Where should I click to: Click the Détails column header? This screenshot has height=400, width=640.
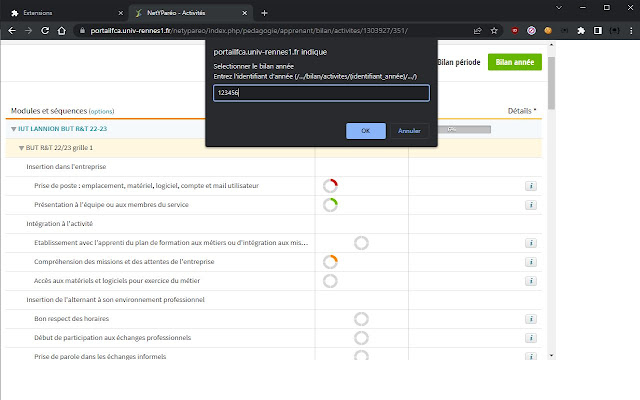[522, 111]
